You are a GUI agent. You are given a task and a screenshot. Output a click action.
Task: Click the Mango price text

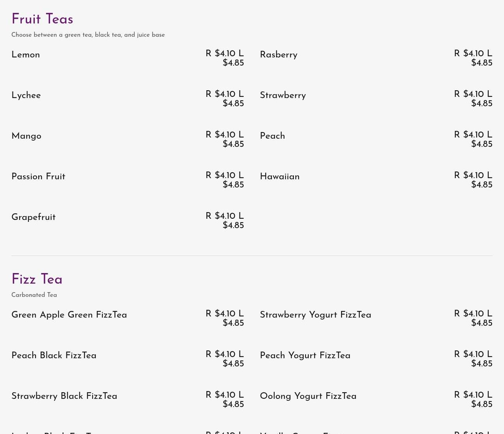pyautogui.click(x=225, y=139)
